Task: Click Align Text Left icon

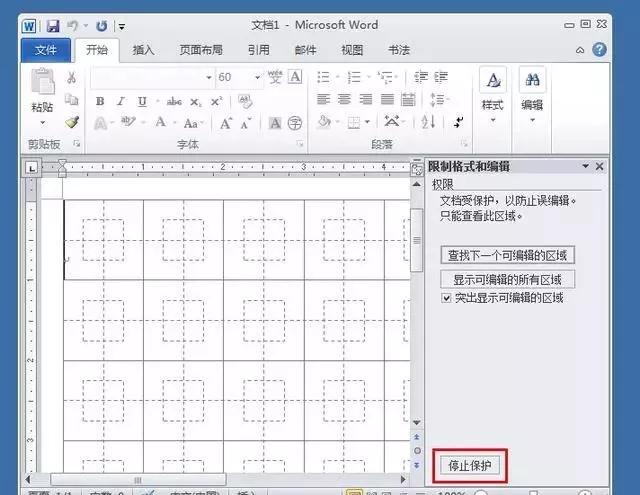Action: (x=324, y=99)
